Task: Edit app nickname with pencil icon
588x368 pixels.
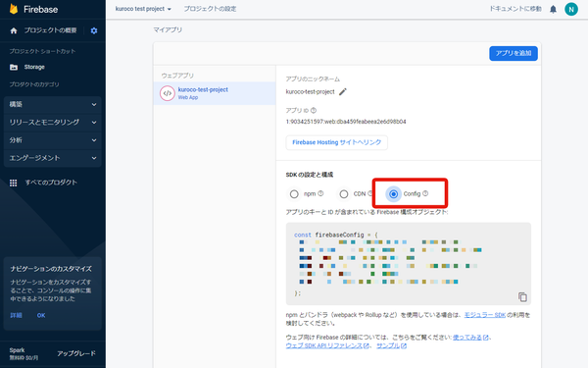Action: pos(343,91)
